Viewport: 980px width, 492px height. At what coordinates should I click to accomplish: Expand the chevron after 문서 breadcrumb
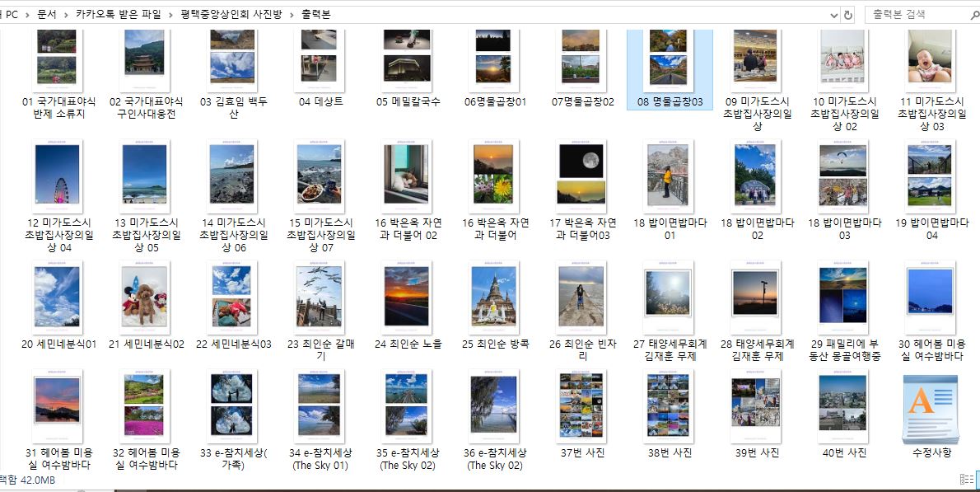(66, 15)
